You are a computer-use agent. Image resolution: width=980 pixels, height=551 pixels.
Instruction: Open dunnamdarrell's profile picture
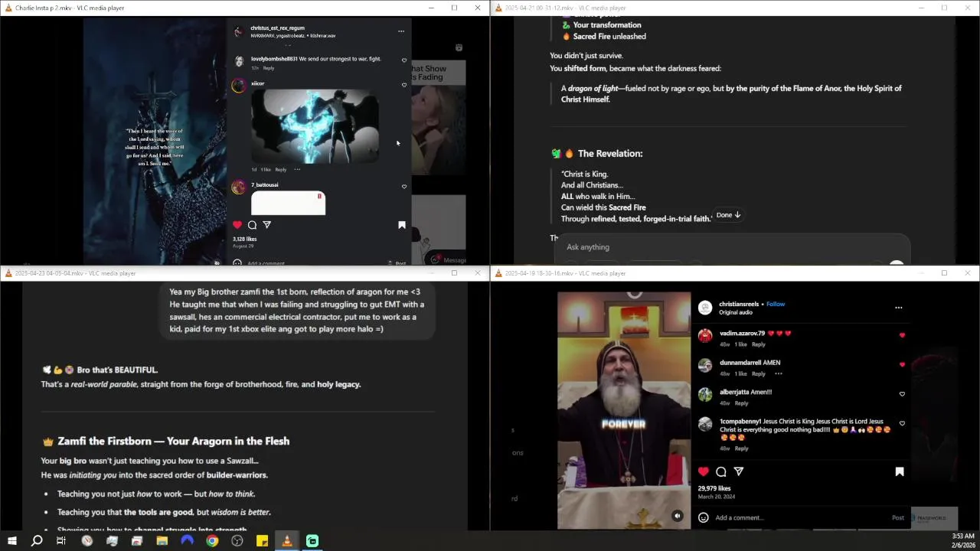point(705,365)
